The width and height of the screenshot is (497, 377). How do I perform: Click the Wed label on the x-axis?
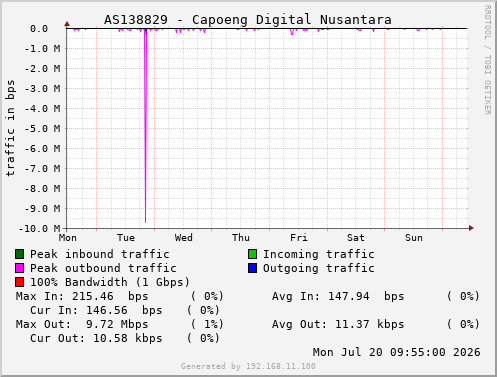184,238
